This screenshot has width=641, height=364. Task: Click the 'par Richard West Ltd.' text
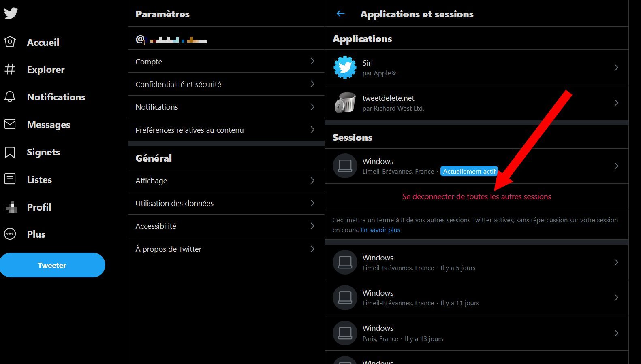click(393, 108)
